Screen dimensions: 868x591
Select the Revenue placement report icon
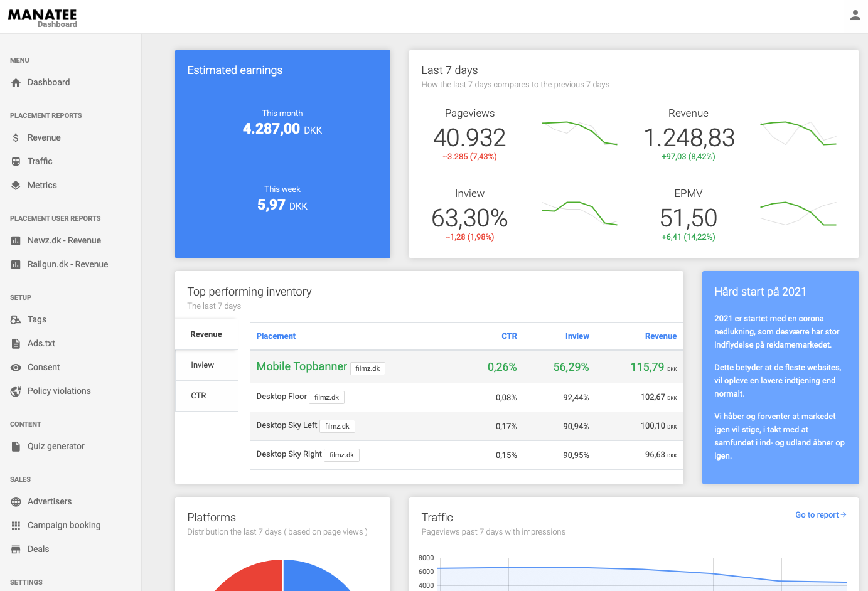tap(15, 137)
